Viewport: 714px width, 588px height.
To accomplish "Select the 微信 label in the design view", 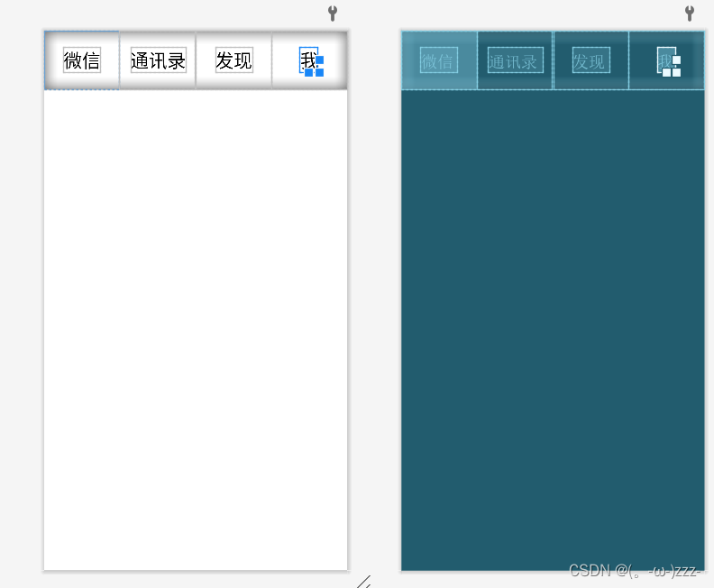I will click(82, 60).
